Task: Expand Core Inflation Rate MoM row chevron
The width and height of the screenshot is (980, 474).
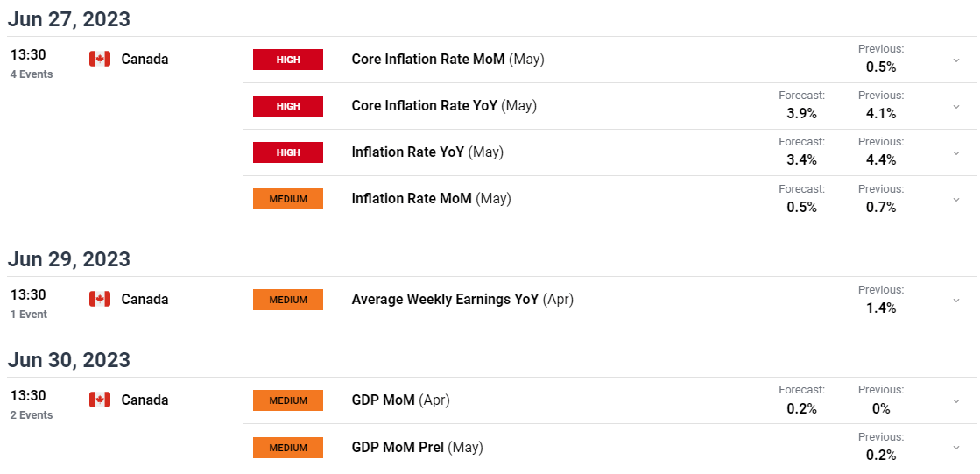Action: click(956, 60)
